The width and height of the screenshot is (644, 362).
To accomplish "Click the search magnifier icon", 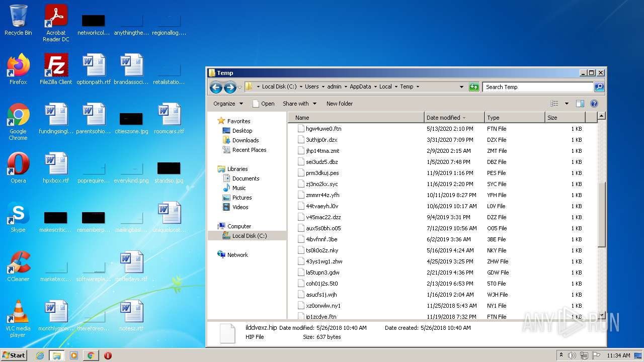I will (599, 87).
